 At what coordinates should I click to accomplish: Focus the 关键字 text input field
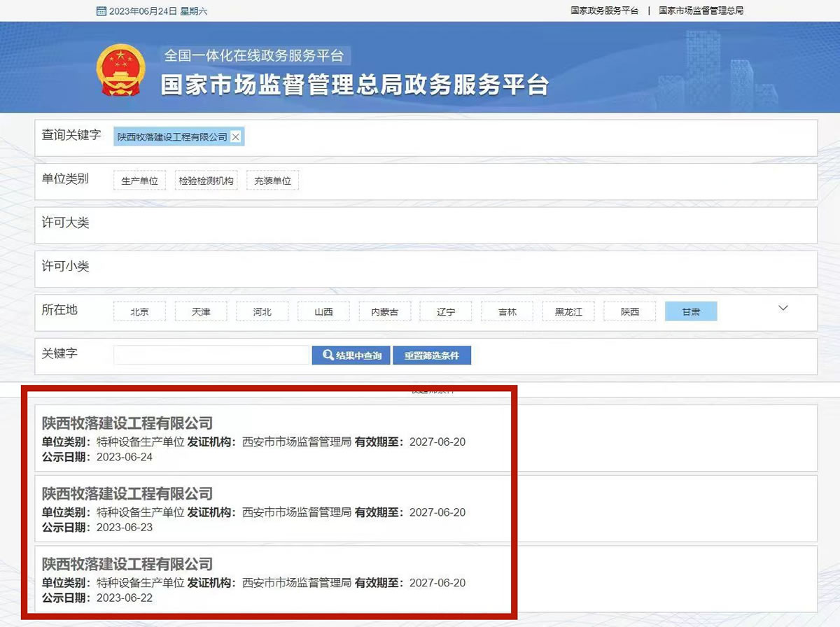pos(211,355)
